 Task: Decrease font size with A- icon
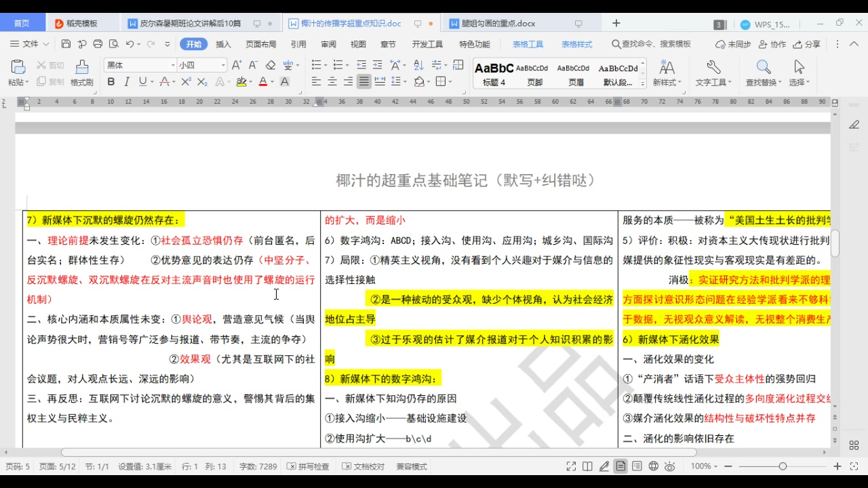pyautogui.click(x=253, y=65)
